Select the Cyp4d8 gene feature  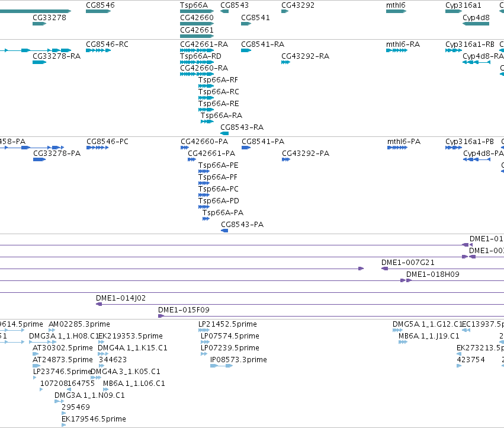point(476,24)
